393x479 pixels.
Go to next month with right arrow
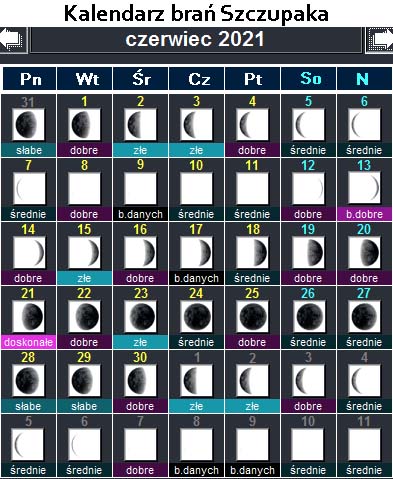tap(379, 40)
